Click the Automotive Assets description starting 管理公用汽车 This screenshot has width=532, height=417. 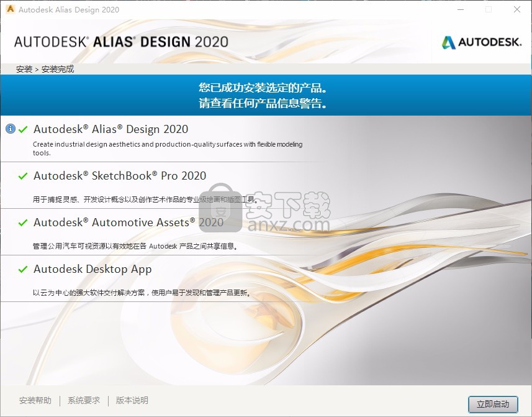tap(135, 246)
